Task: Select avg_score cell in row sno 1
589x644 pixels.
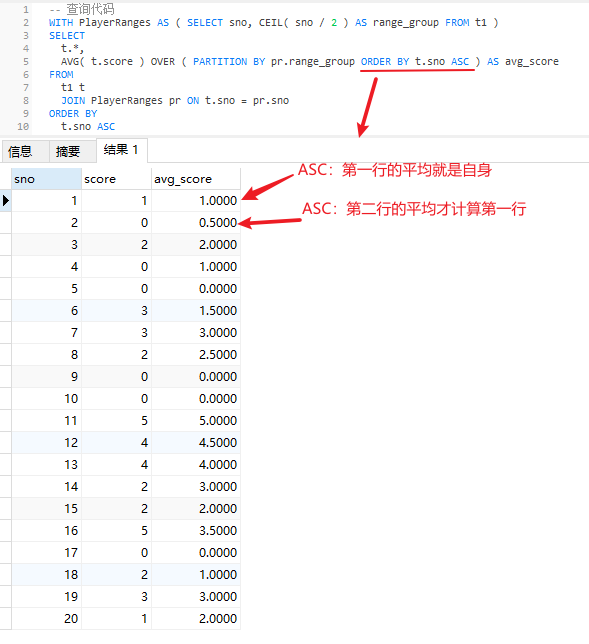Action: click(196, 201)
